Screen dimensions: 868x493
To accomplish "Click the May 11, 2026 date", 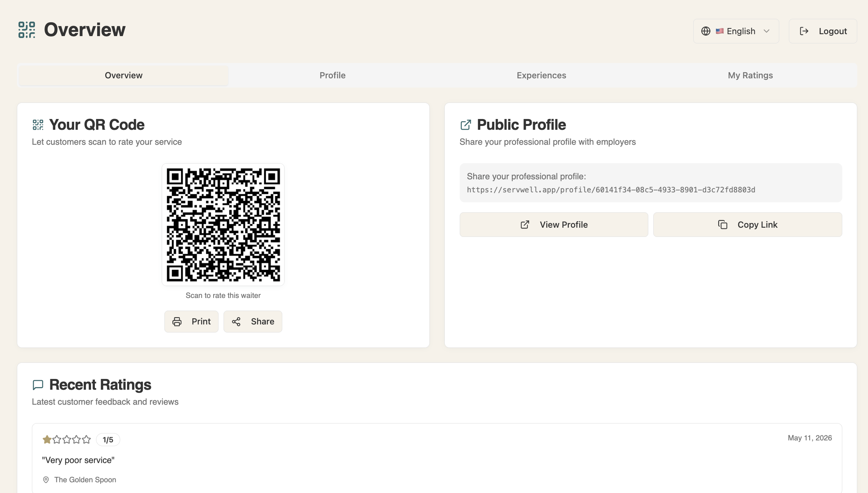I will pos(810,438).
